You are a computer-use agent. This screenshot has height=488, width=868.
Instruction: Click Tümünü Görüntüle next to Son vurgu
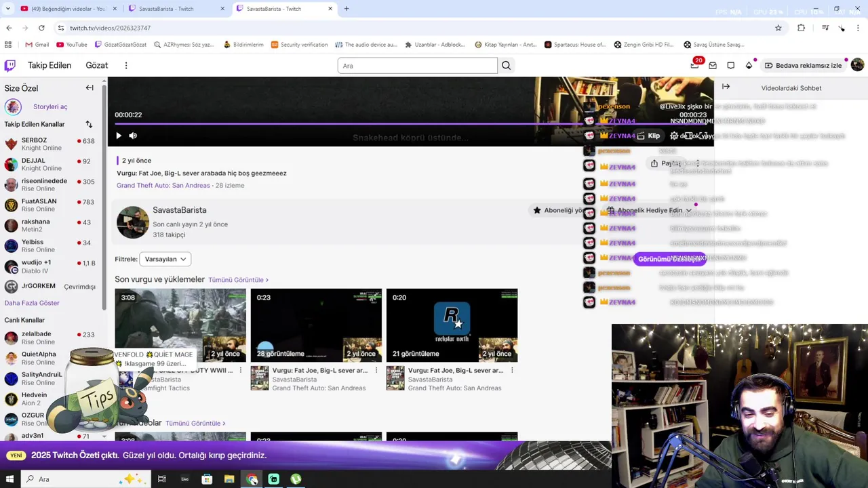click(238, 280)
